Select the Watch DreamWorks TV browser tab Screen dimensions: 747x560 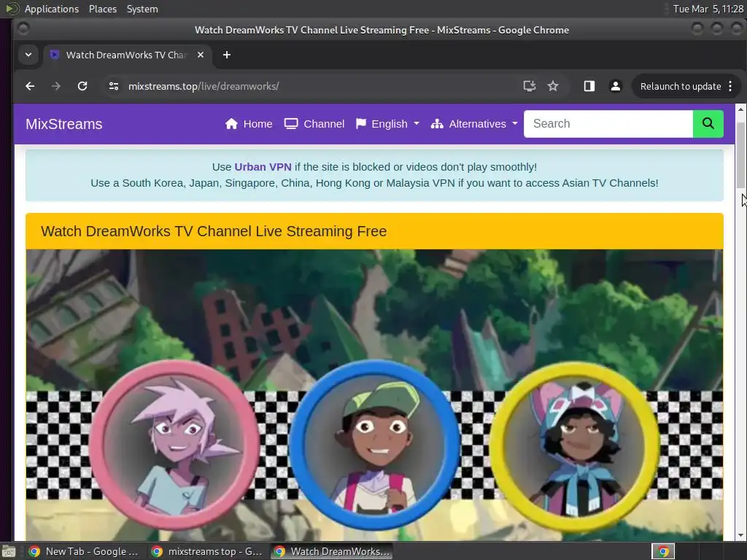point(126,55)
